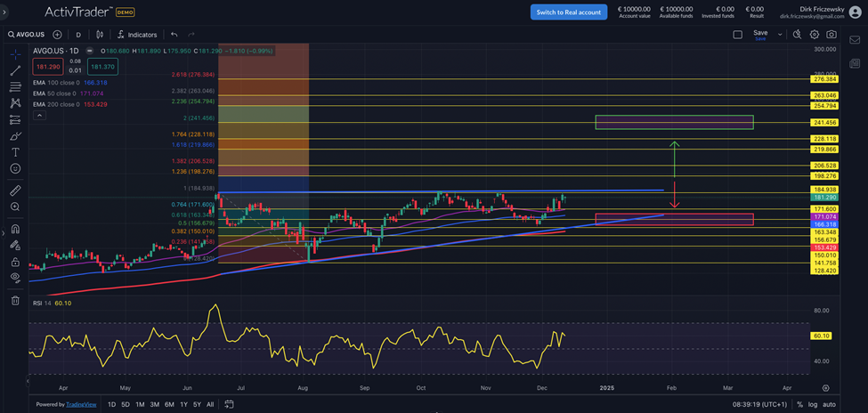This screenshot has height=413, width=868.
Task: Select the 1Y time range
Action: coord(183,404)
